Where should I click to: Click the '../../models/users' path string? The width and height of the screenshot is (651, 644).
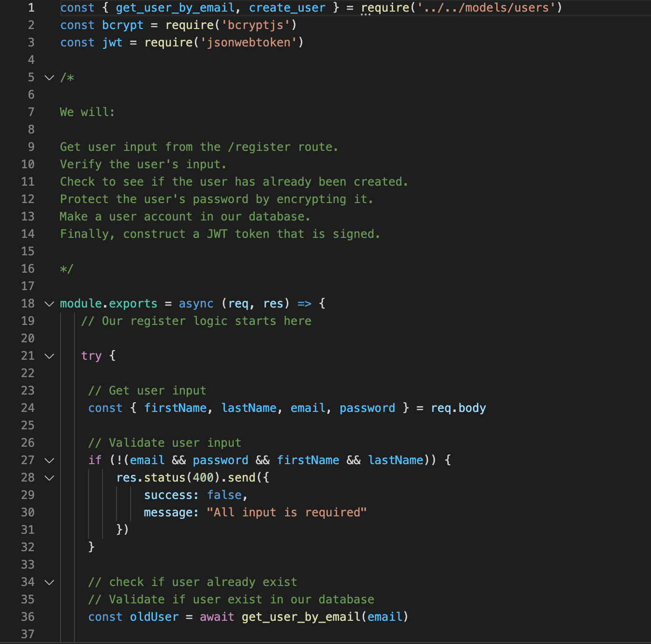(x=486, y=8)
